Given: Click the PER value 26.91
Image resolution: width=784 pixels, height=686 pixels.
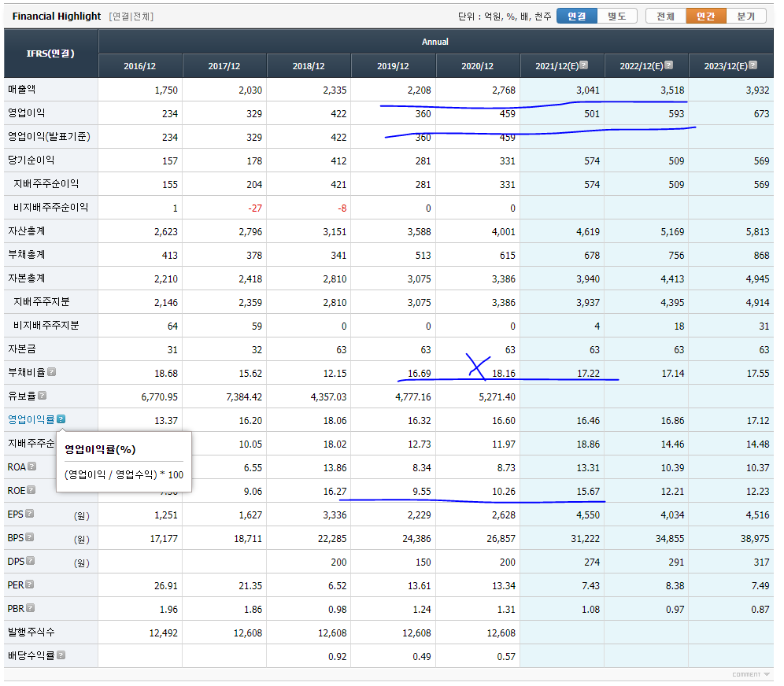Looking at the screenshot, I should click(166, 585).
